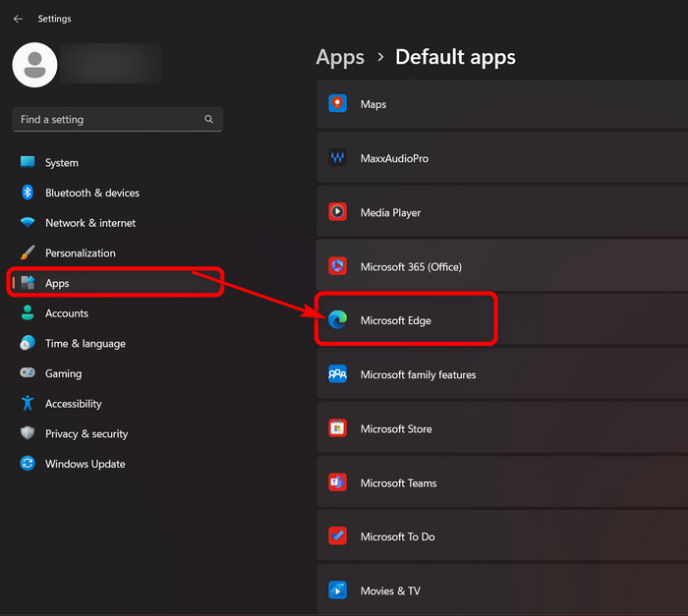Open Microsoft 365 (Office) defaults entry
This screenshot has width=688, height=616.
click(x=502, y=266)
